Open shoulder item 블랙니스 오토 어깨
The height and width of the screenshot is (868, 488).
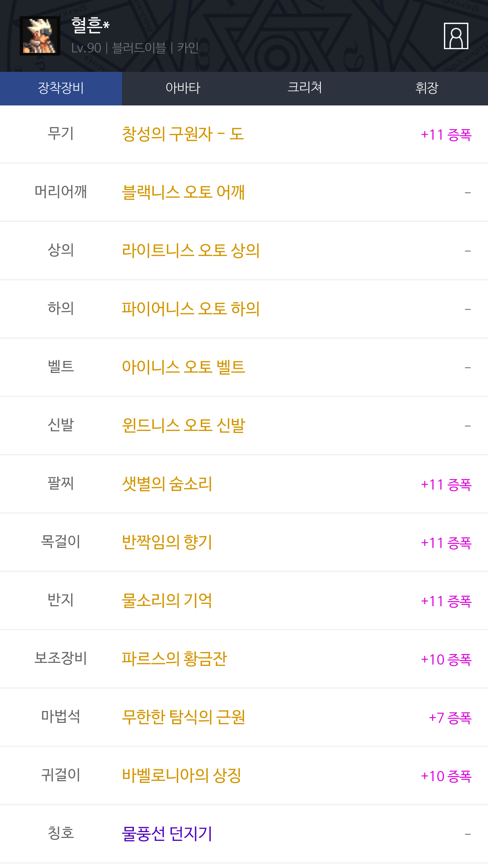[x=183, y=192]
